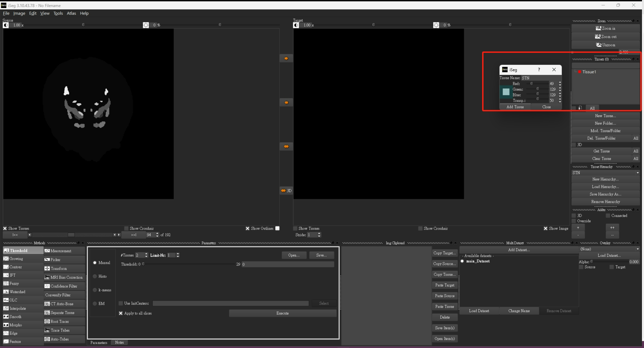
Task: Choose the Watershed segmentation tool
Action: [17, 292]
